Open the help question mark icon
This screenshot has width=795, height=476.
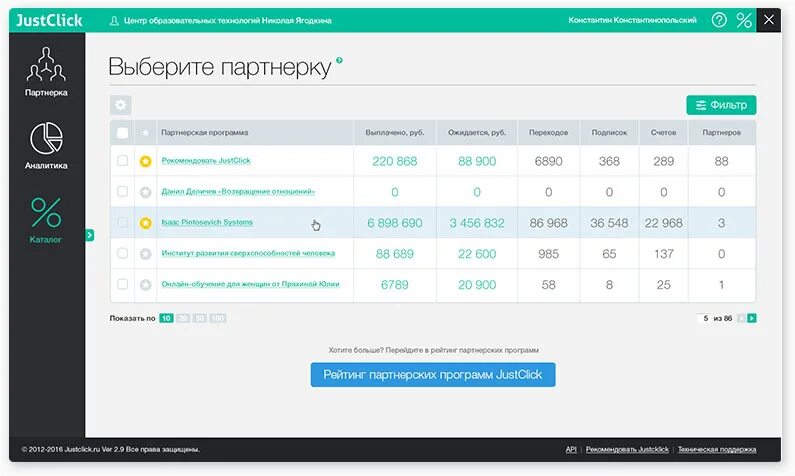(719, 20)
